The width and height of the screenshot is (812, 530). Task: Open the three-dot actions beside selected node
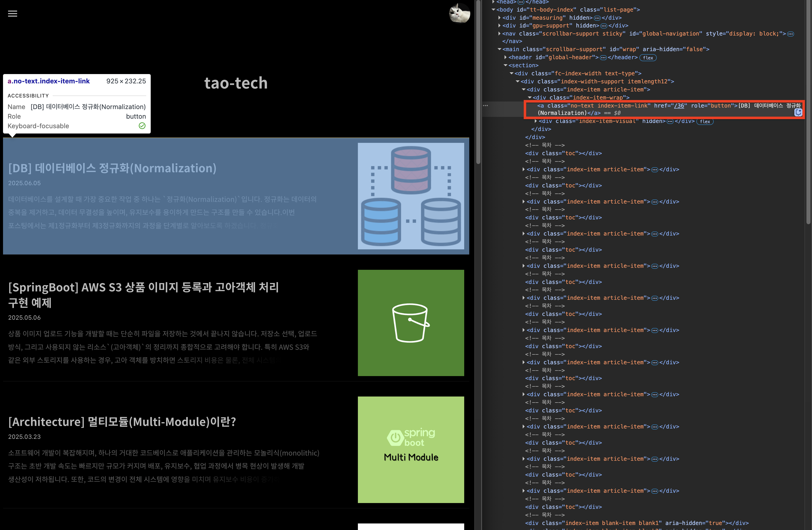tap(485, 106)
